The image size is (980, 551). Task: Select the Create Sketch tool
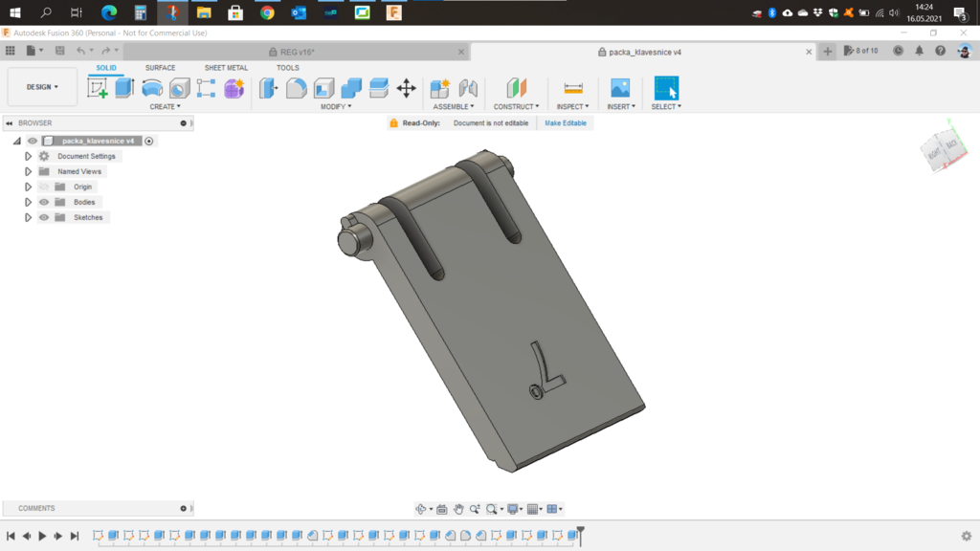click(97, 89)
